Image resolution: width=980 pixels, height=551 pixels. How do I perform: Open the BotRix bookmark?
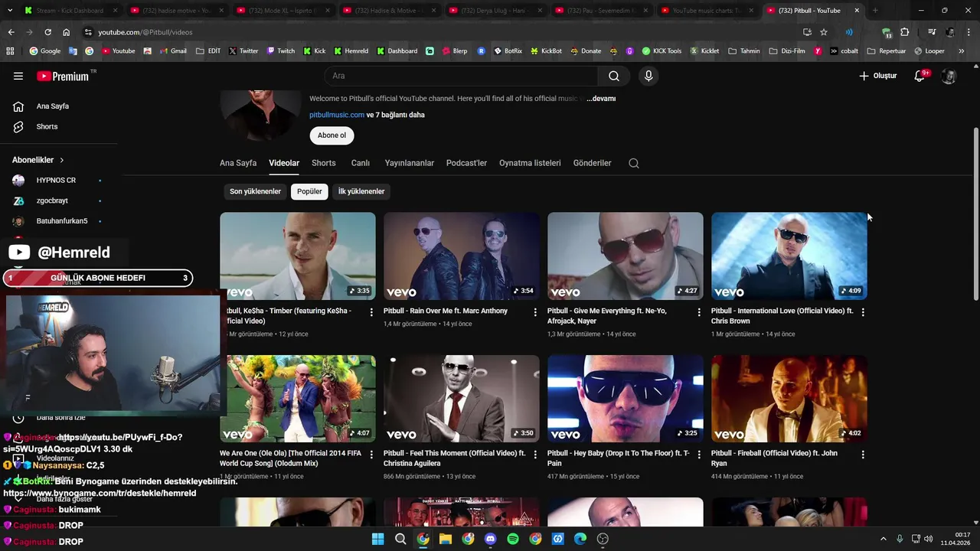[x=508, y=51]
